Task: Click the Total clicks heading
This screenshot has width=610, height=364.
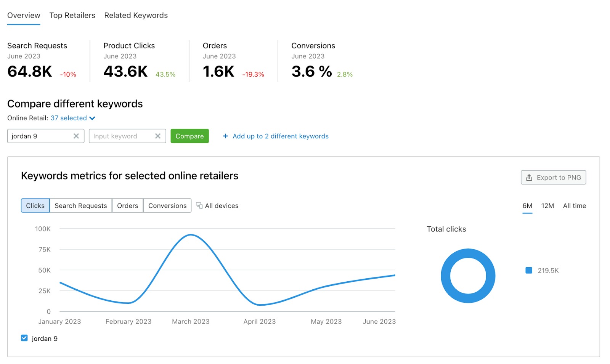Action: point(446,229)
